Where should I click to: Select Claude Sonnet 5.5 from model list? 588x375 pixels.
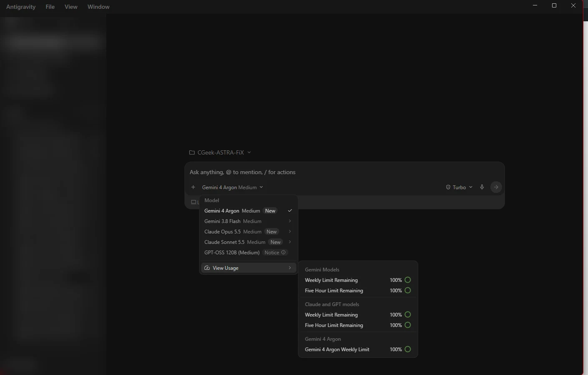click(x=249, y=242)
